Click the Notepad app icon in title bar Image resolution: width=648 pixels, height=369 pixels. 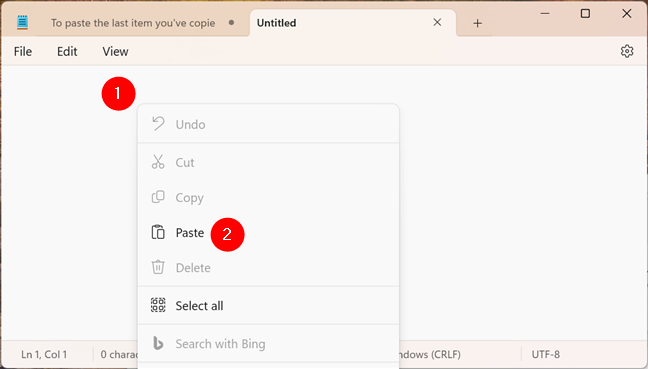(22, 22)
